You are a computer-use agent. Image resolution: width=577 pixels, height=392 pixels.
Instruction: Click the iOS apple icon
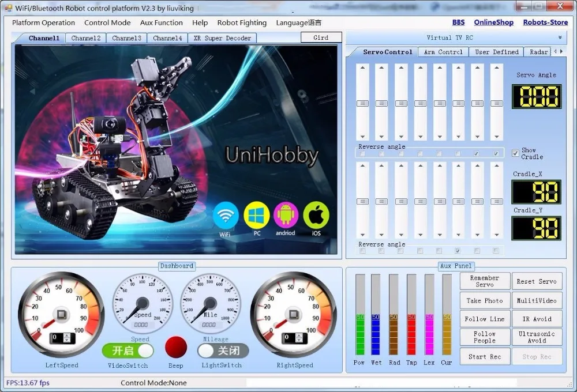click(316, 215)
